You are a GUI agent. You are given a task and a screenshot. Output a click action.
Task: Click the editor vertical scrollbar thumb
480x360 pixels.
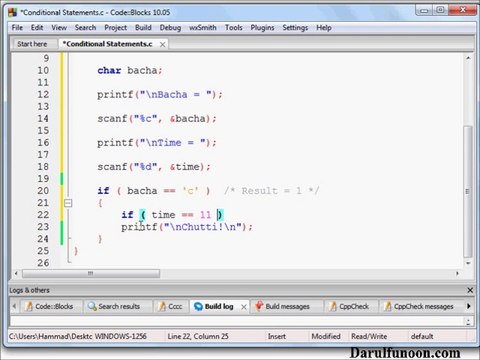[x=468, y=191]
